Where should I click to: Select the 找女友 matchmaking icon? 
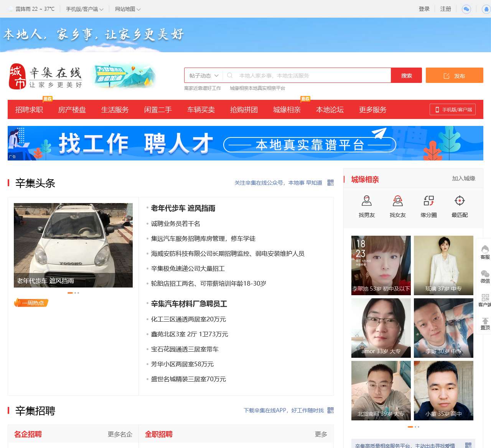(x=398, y=206)
